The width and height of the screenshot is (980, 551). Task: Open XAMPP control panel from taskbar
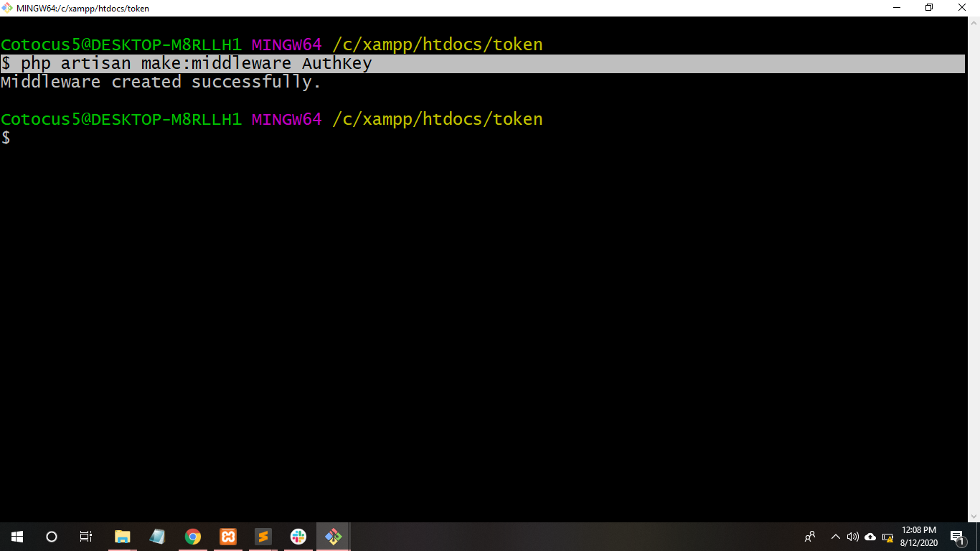pos(227,537)
